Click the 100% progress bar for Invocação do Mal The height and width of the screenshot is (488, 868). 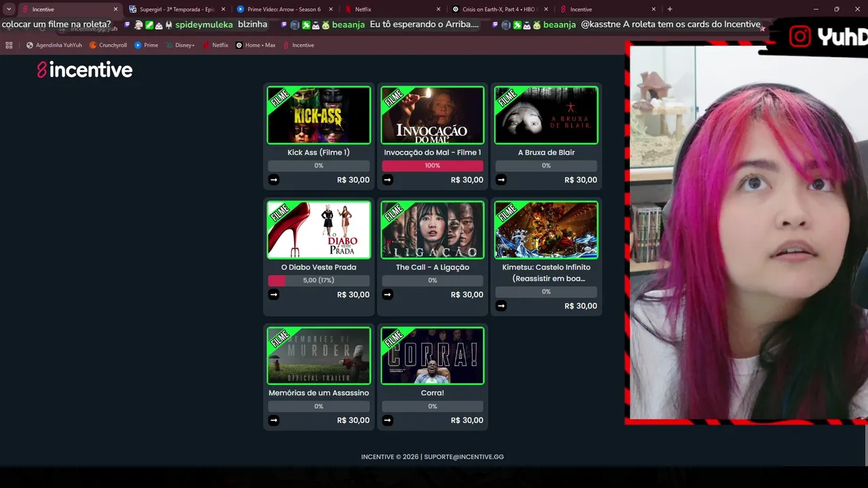pos(433,165)
